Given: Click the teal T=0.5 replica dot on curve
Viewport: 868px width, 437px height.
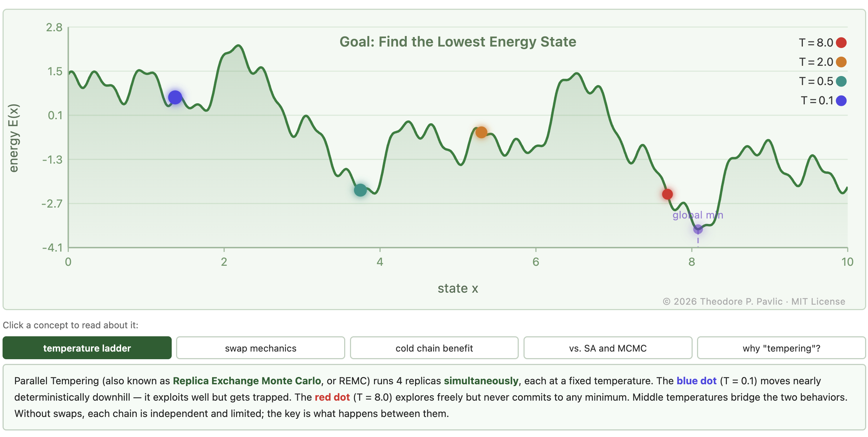Looking at the screenshot, I should (x=360, y=190).
